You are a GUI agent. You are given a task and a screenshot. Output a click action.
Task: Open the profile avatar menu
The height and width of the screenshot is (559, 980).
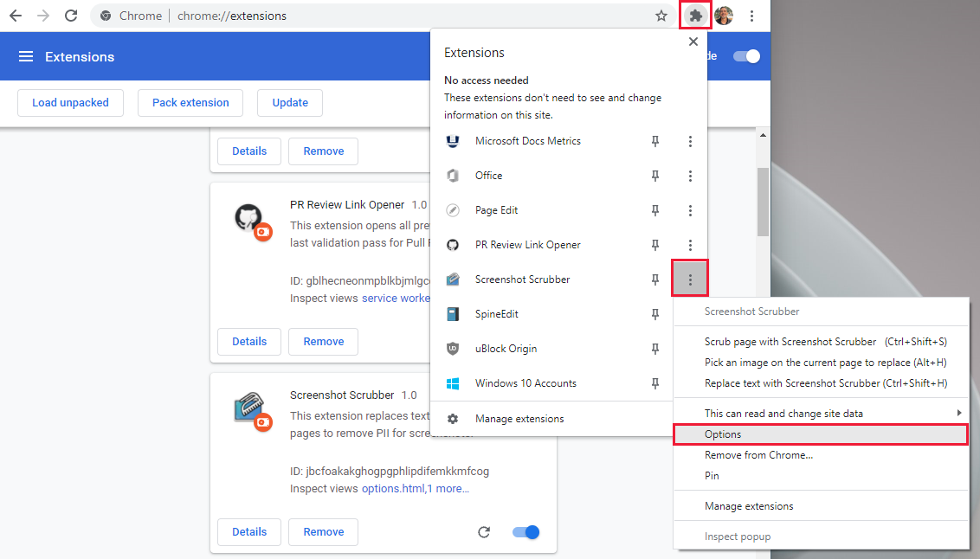coord(724,16)
